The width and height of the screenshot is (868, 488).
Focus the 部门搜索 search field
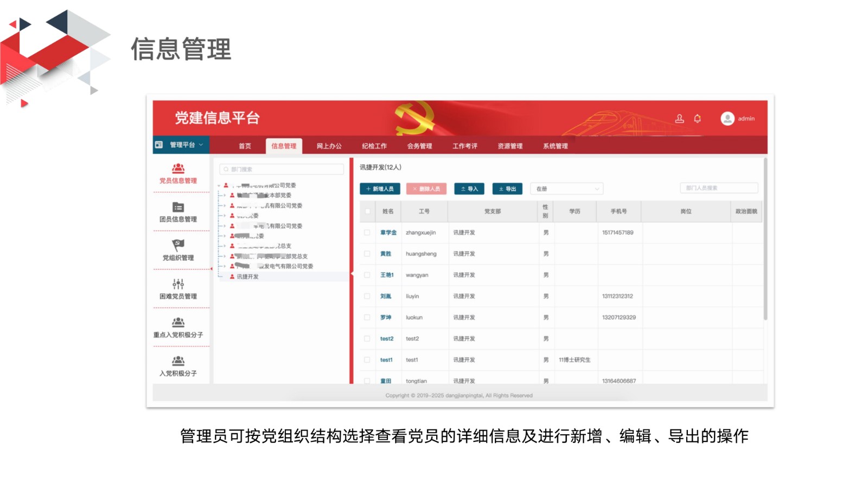(282, 169)
